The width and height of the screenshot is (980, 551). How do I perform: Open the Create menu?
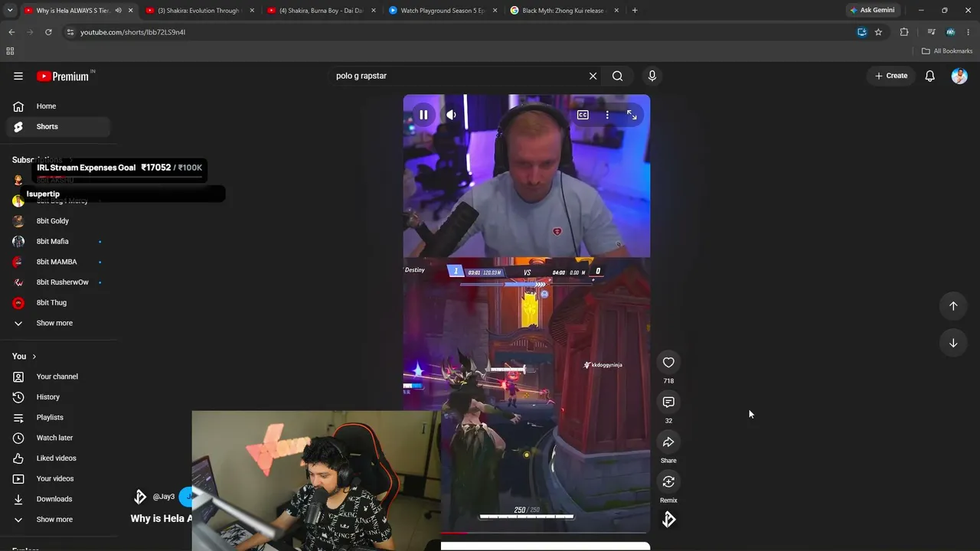click(x=891, y=76)
